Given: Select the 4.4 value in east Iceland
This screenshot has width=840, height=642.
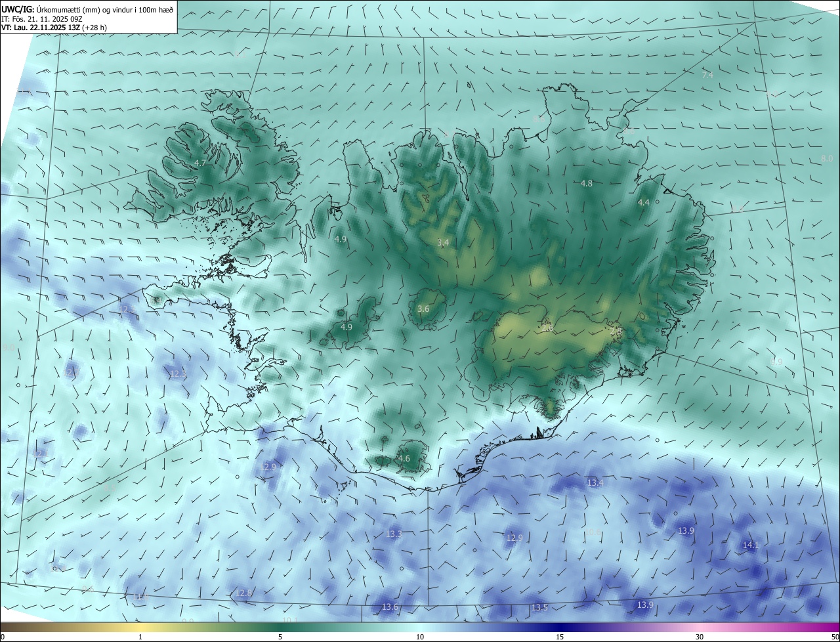Looking at the screenshot, I should [644, 203].
